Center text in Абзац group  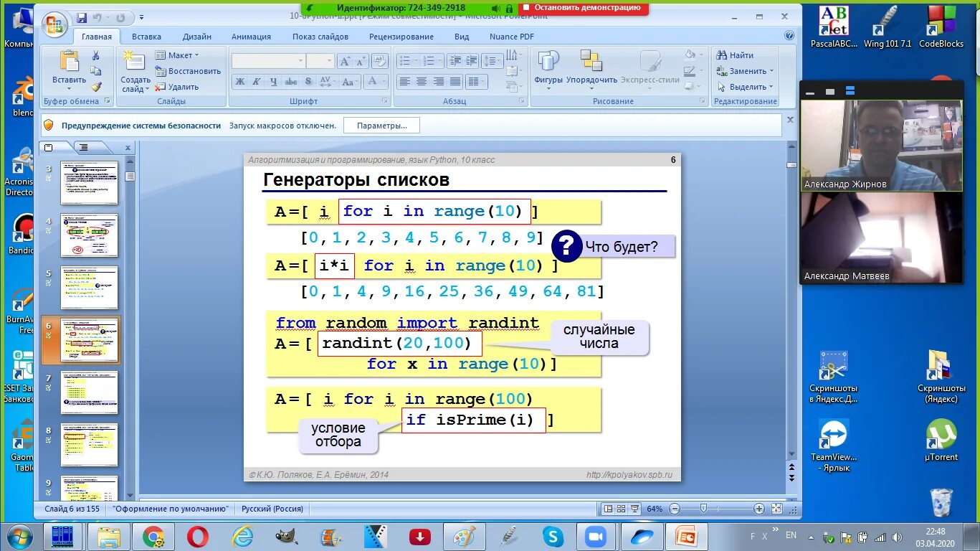(x=422, y=82)
